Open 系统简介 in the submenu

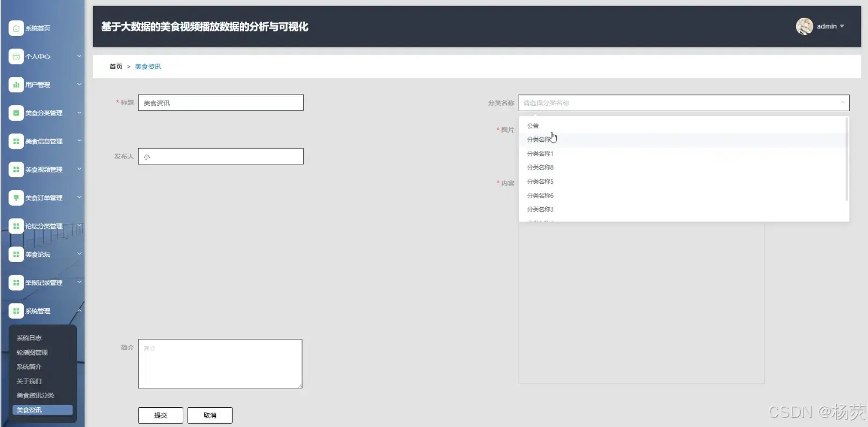point(29,367)
